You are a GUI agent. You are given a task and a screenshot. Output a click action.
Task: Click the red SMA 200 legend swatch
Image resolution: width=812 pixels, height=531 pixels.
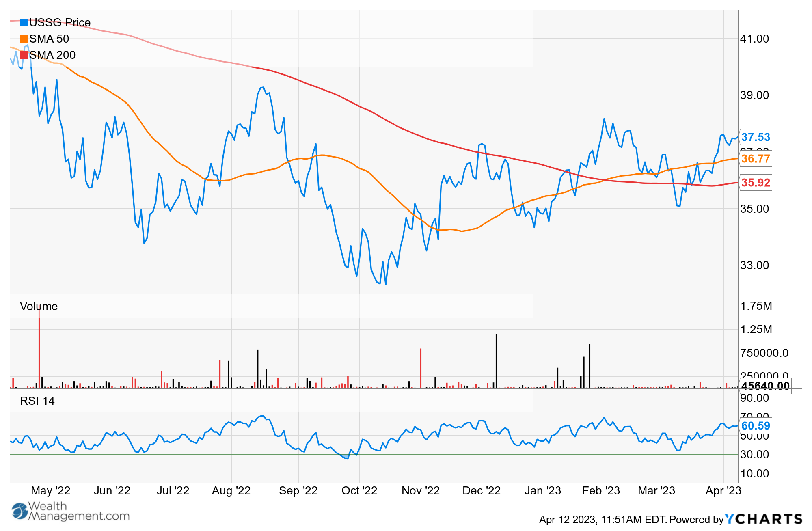click(24, 55)
